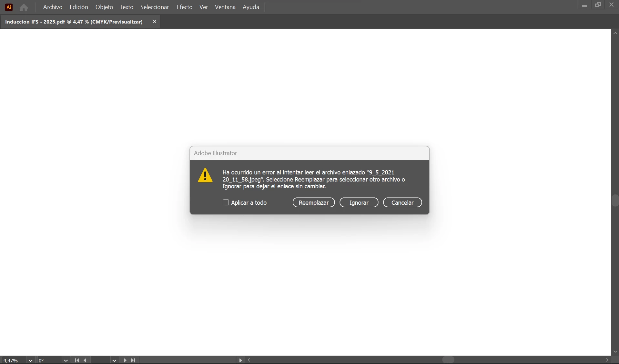Image resolution: width=619 pixels, height=364 pixels.
Task: Open the Archivo menu
Action: point(53,7)
